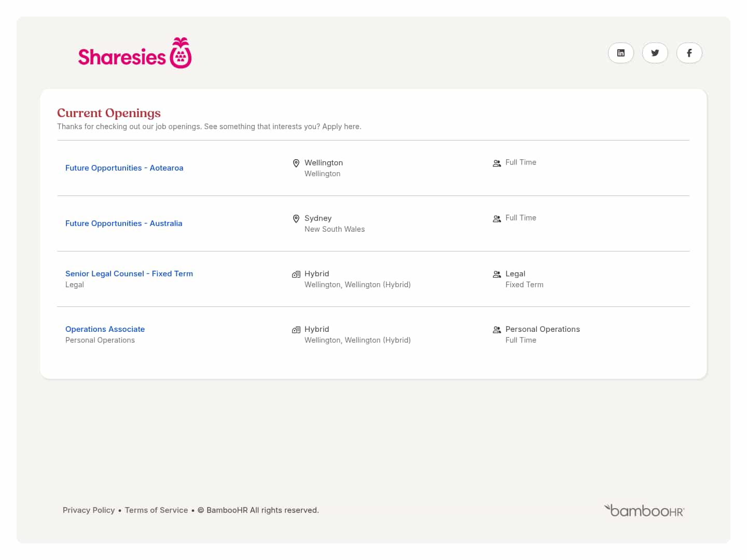747x560 pixels.
Task: Click the people icon next to Full Time for Aotearoa
Action: [x=497, y=162]
